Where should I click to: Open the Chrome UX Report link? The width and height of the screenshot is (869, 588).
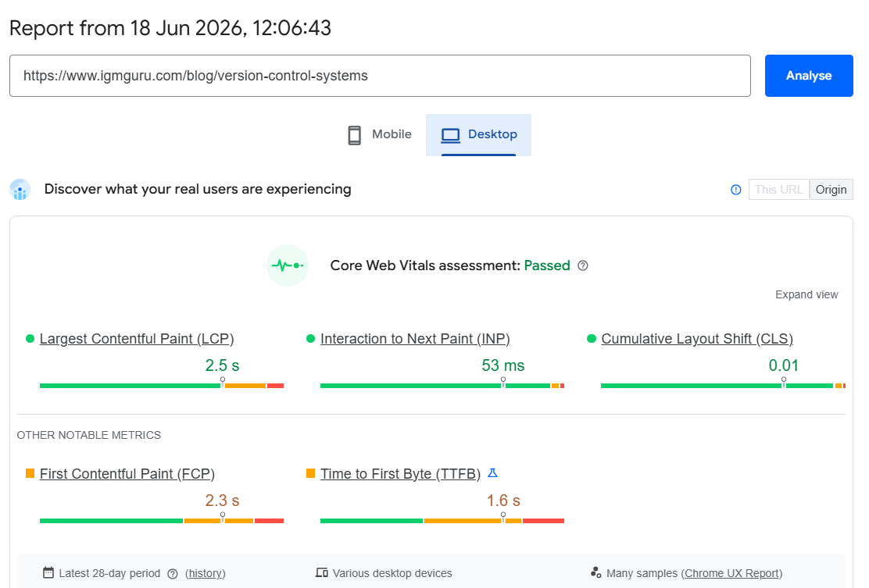731,574
